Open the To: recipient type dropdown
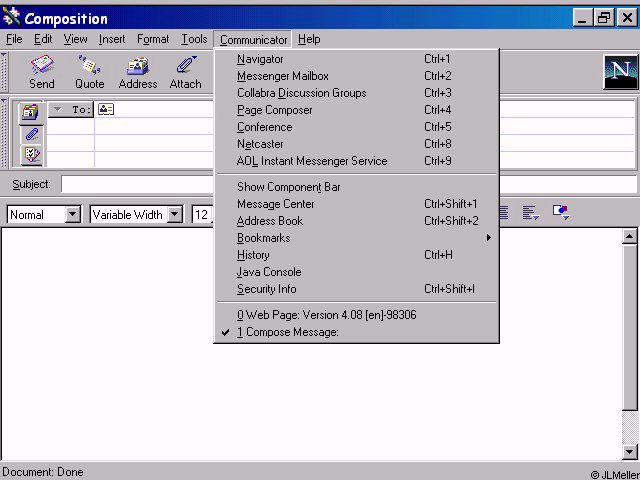 (x=71, y=109)
